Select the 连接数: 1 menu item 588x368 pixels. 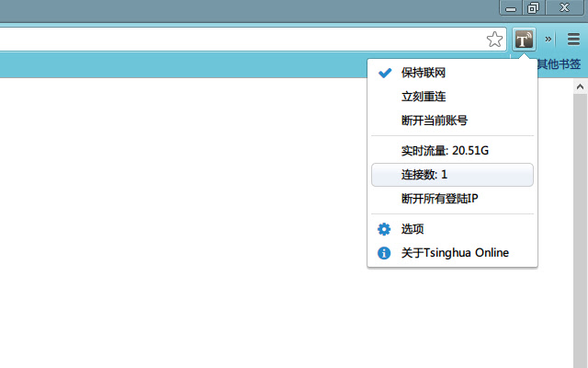coord(452,175)
